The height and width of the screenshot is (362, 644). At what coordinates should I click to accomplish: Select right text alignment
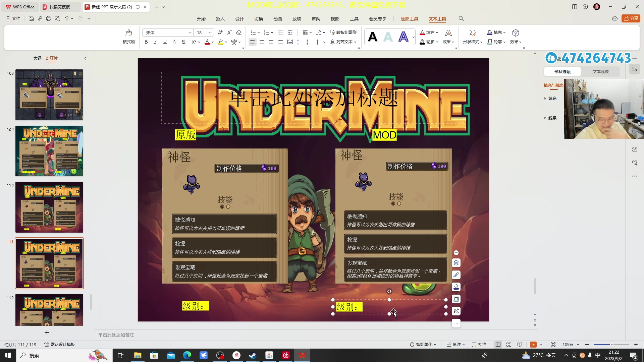pyautogui.click(x=271, y=42)
